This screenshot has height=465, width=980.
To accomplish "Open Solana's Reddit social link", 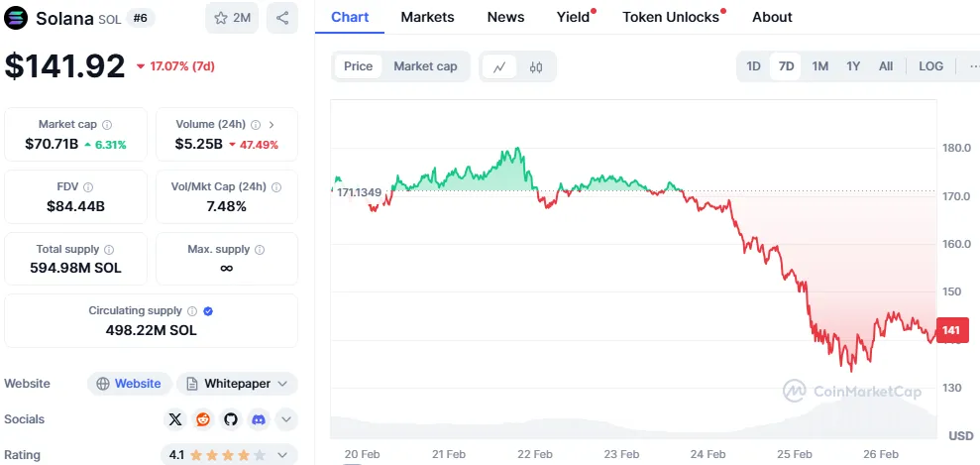I will [x=203, y=419].
